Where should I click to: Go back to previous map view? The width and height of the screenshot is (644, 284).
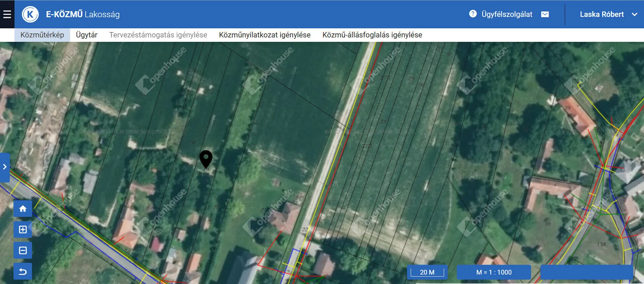pos(23,271)
